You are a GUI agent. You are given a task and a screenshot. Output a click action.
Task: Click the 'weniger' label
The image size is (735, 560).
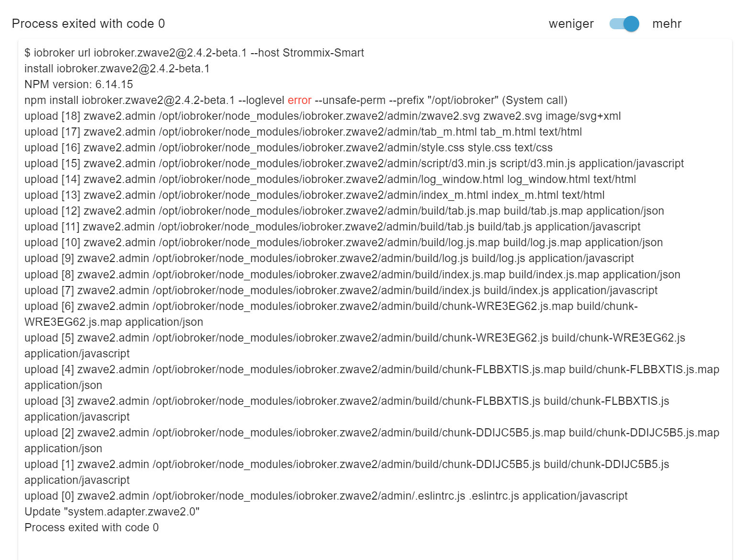(x=571, y=23)
